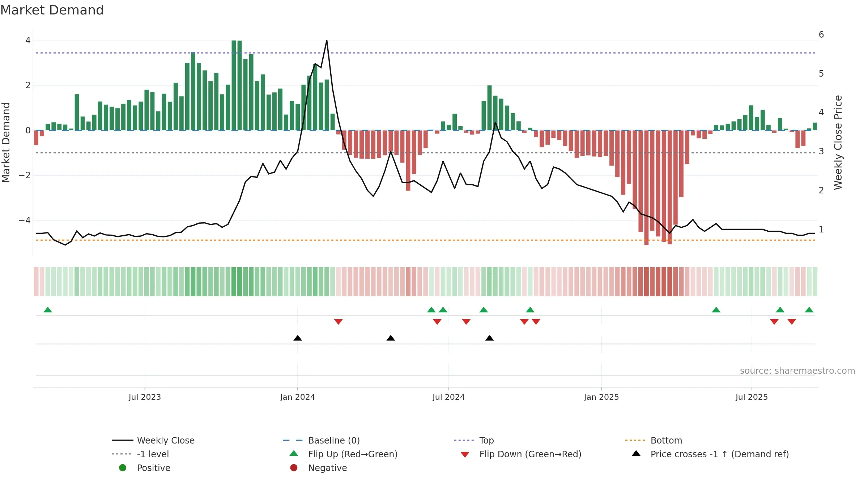Click the black triangle Price crosses legend icon
The width and height of the screenshot is (868, 488).
click(x=636, y=453)
